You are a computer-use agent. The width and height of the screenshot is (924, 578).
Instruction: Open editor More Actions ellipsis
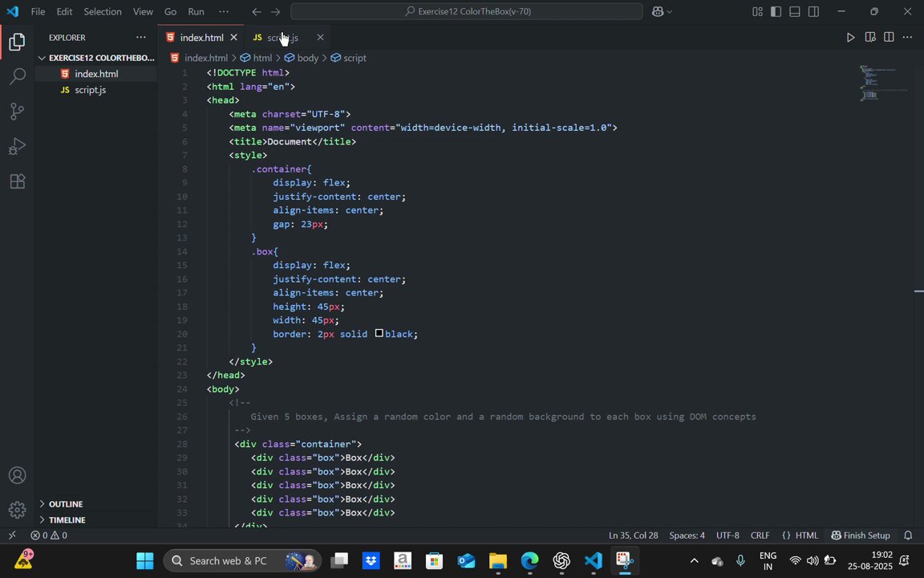pyautogui.click(x=907, y=37)
